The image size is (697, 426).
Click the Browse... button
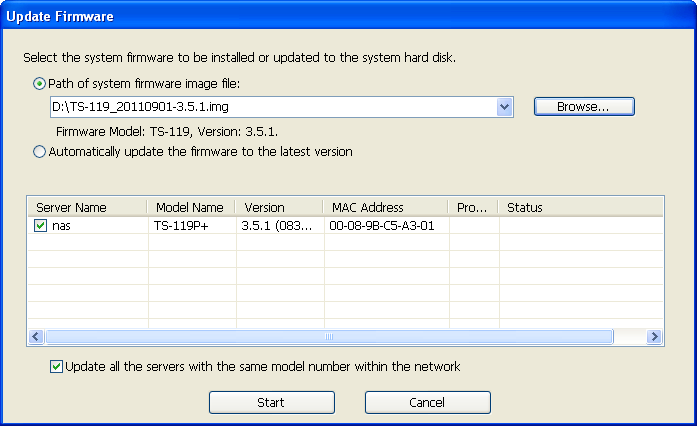coord(584,107)
